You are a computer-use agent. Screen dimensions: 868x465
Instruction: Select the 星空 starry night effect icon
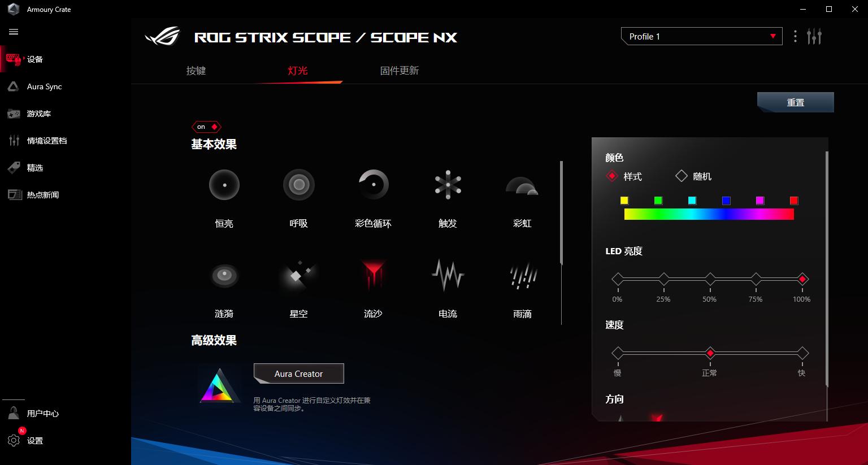coord(298,275)
